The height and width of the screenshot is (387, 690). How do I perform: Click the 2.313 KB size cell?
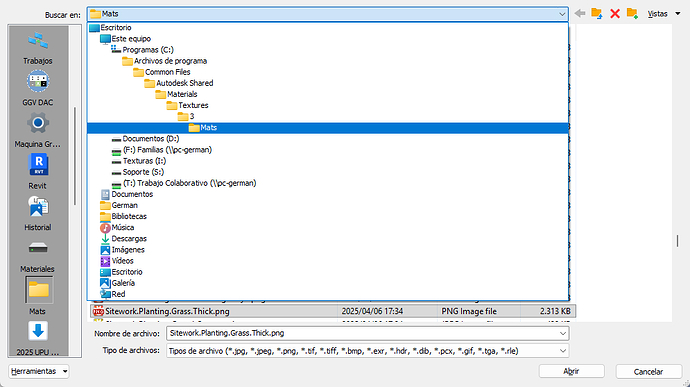point(555,311)
